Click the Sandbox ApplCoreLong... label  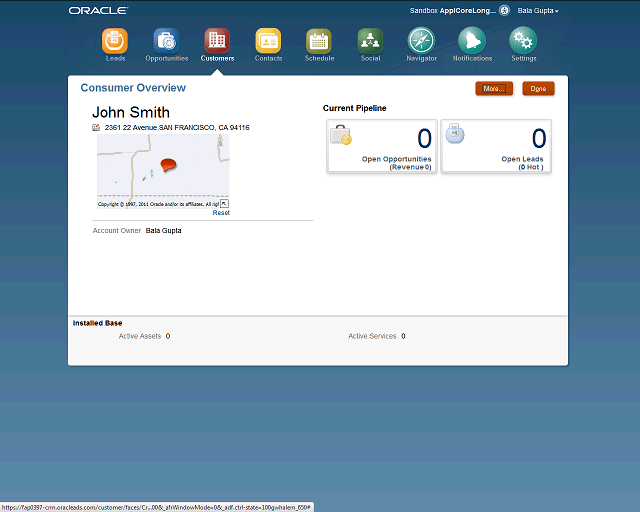(453, 11)
